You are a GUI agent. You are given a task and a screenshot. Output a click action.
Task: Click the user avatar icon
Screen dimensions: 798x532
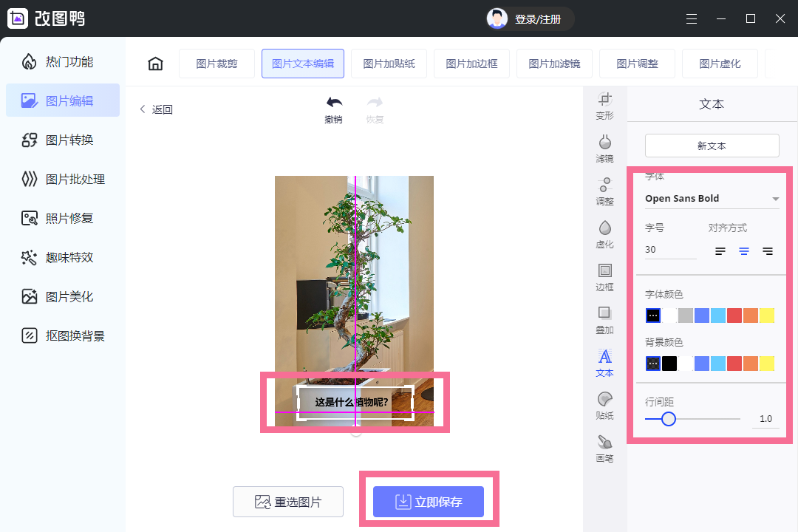(497, 18)
